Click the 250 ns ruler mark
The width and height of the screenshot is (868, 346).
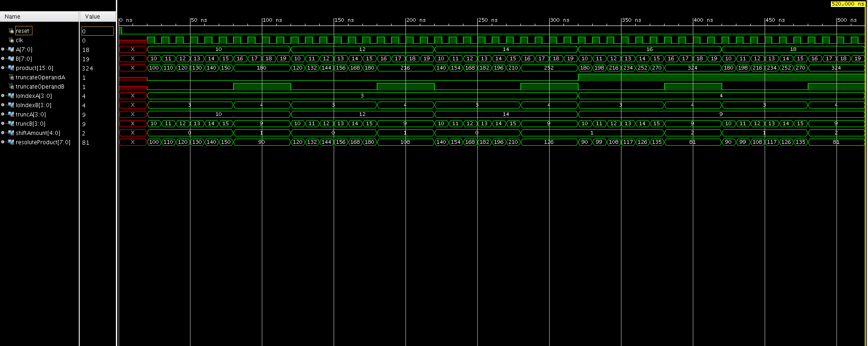tap(488, 20)
